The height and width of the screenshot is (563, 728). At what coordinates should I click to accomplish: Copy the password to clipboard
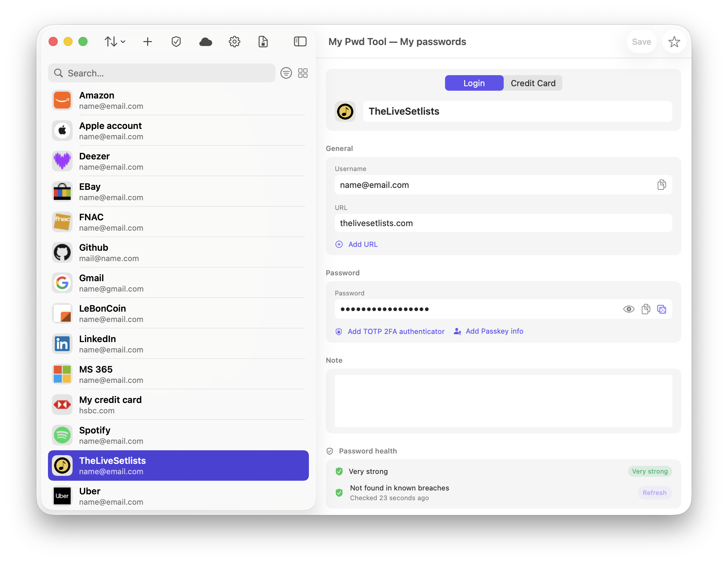pos(645,309)
